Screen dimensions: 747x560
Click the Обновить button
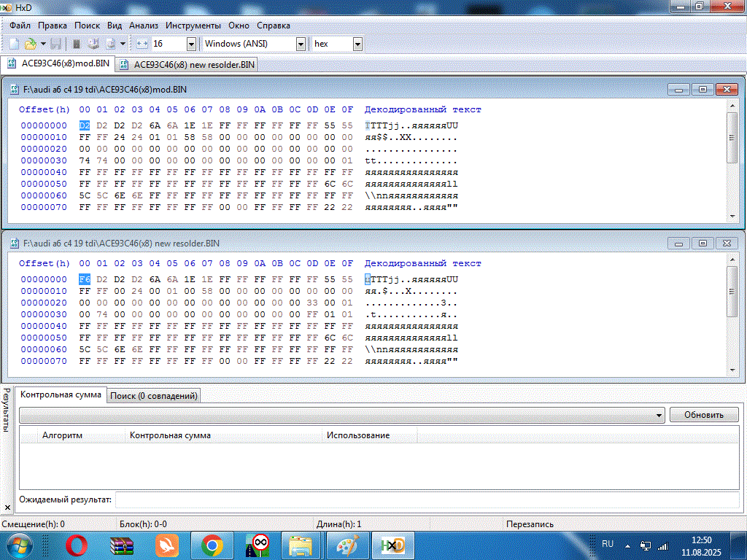coord(704,415)
